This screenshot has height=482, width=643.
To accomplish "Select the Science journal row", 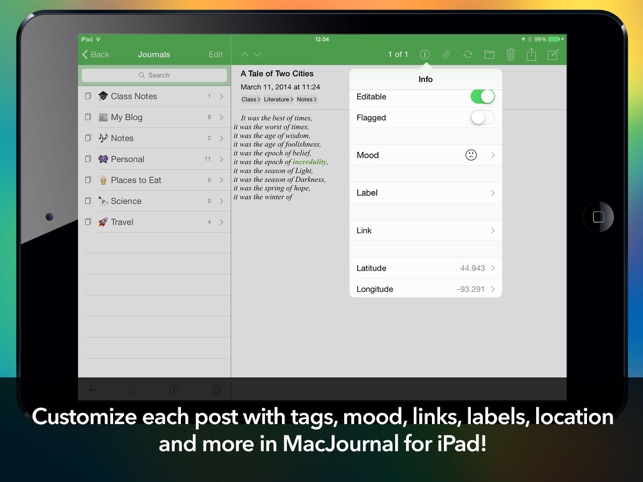I will coord(154,201).
